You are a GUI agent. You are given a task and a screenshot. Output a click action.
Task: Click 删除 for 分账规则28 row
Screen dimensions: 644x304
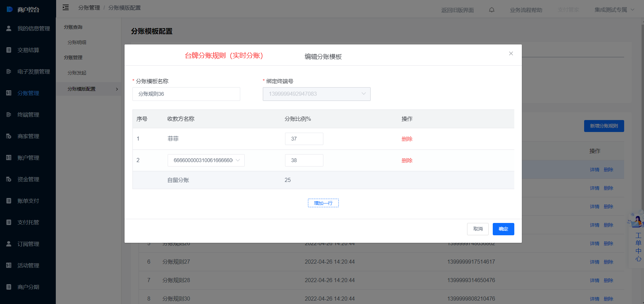click(608, 280)
